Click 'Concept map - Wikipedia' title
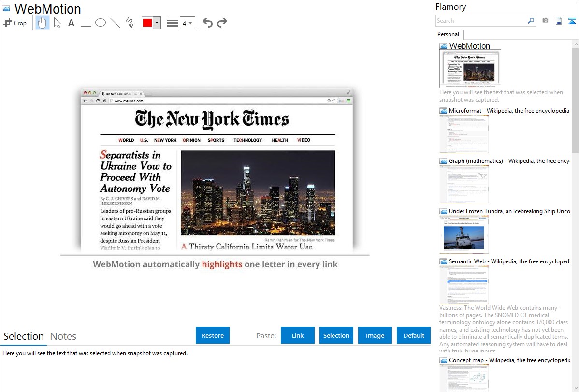Image resolution: width=579 pixels, height=392 pixels. pos(509,360)
